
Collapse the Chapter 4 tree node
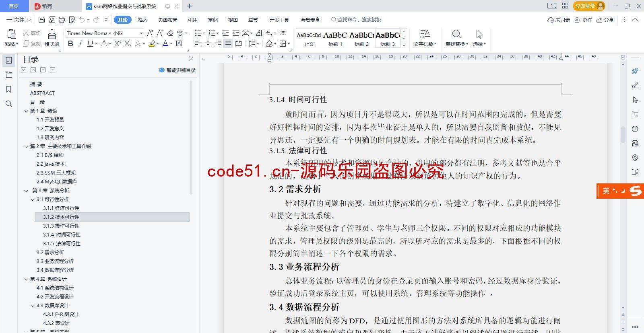(26, 279)
